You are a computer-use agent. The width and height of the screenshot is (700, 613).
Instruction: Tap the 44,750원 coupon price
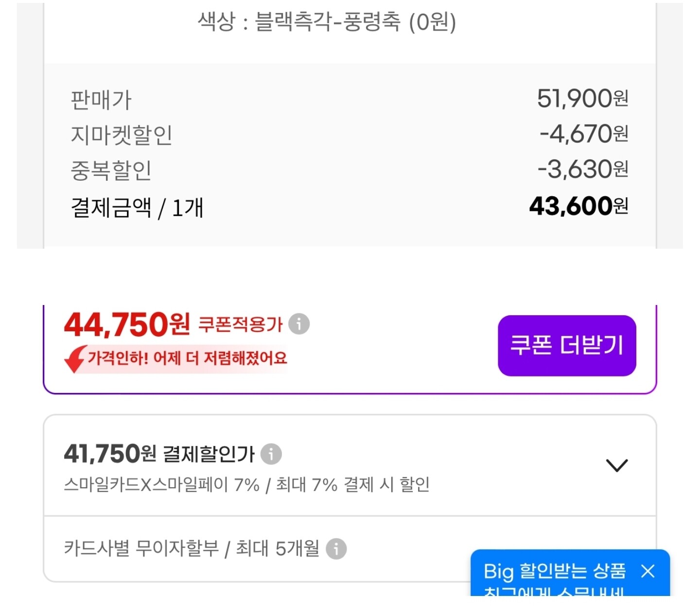pos(127,324)
